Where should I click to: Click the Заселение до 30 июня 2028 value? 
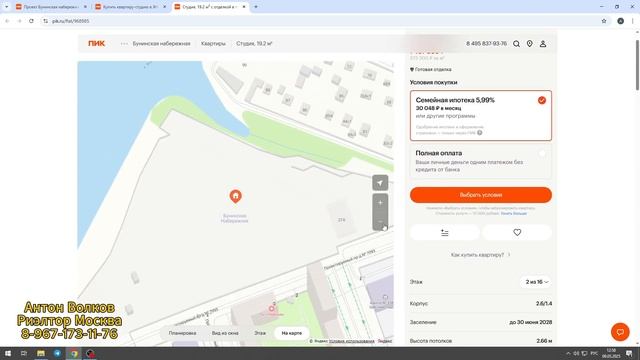coord(531,322)
